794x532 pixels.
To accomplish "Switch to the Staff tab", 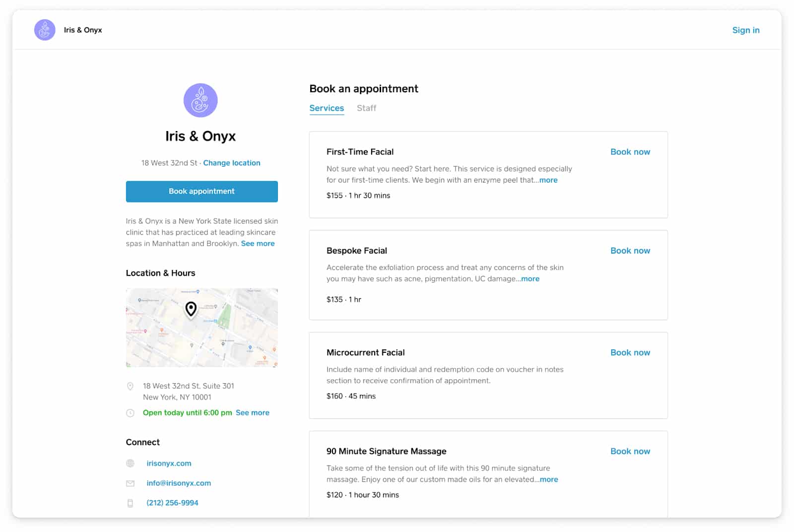I will (x=367, y=108).
